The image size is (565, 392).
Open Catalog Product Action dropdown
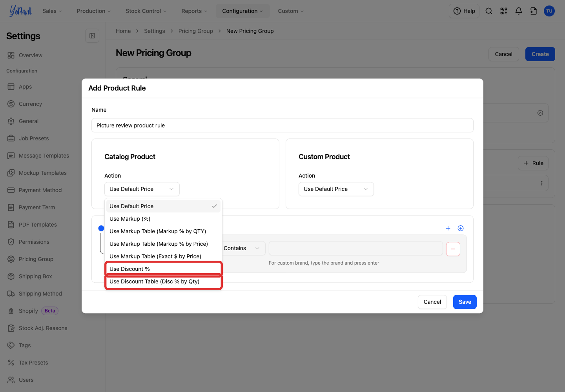[x=142, y=189]
